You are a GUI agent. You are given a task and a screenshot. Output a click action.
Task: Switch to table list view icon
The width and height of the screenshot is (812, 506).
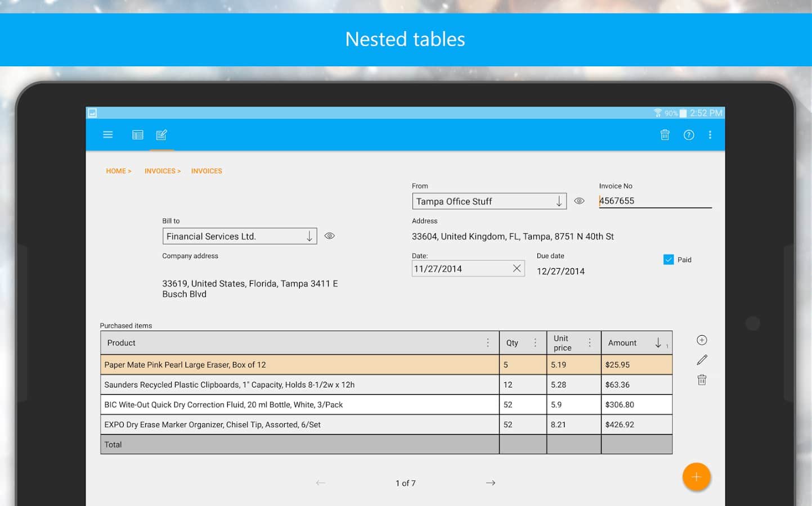(138, 135)
